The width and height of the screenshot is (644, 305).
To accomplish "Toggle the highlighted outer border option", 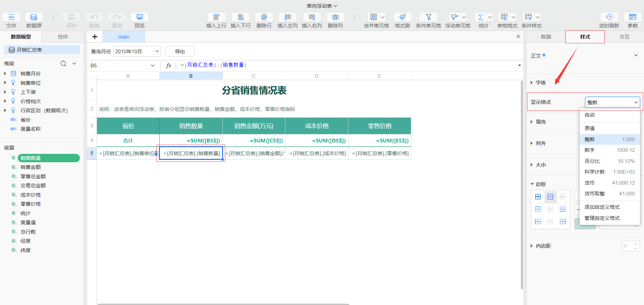I will click(550, 197).
